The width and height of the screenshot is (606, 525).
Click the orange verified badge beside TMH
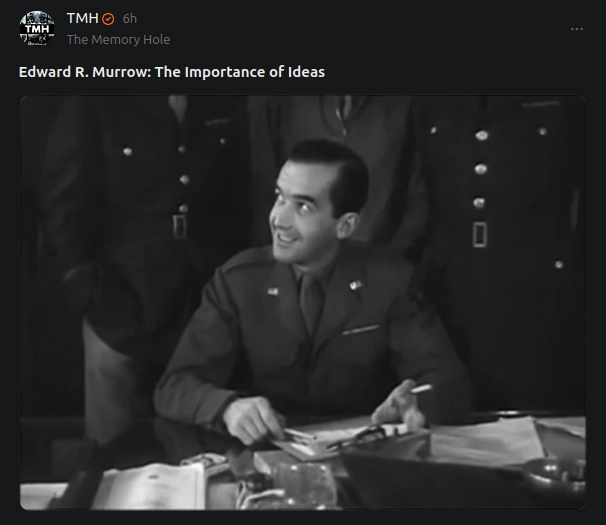108,19
